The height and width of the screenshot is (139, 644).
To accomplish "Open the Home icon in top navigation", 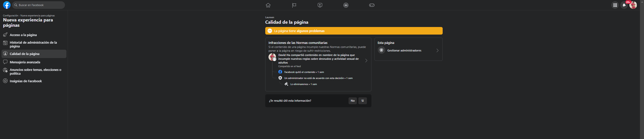I will click(x=268, y=5).
